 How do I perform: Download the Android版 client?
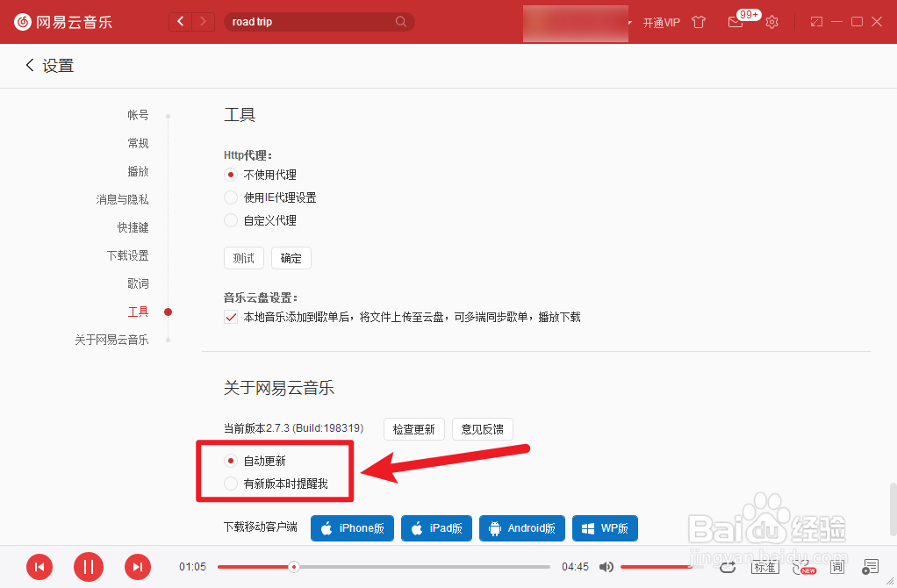[x=522, y=528]
